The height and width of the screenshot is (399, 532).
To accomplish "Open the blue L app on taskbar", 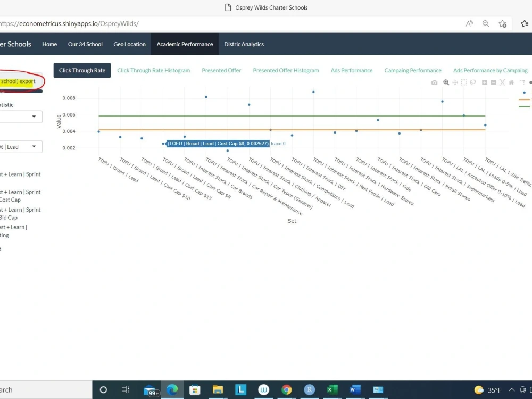I will coord(240,390).
